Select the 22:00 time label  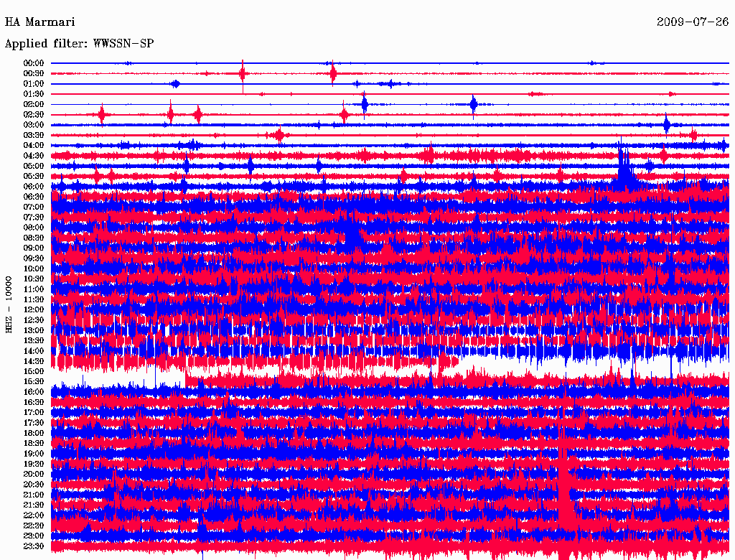click(34, 515)
